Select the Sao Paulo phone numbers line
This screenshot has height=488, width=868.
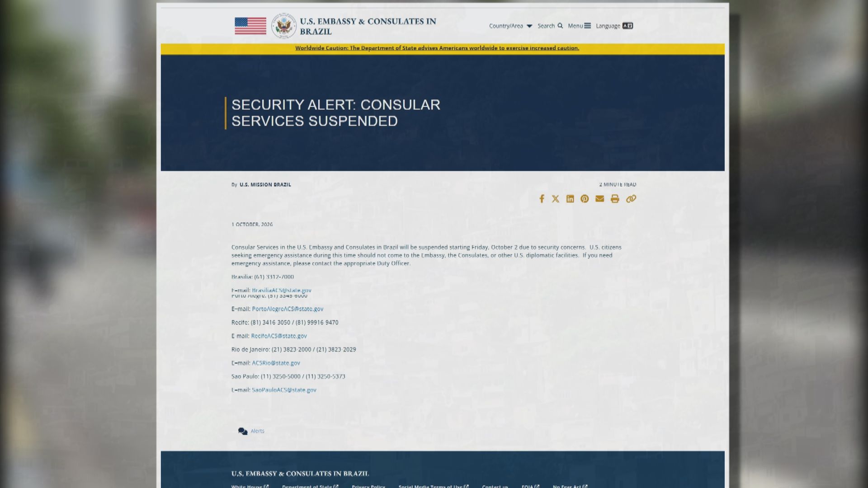pyautogui.click(x=288, y=376)
